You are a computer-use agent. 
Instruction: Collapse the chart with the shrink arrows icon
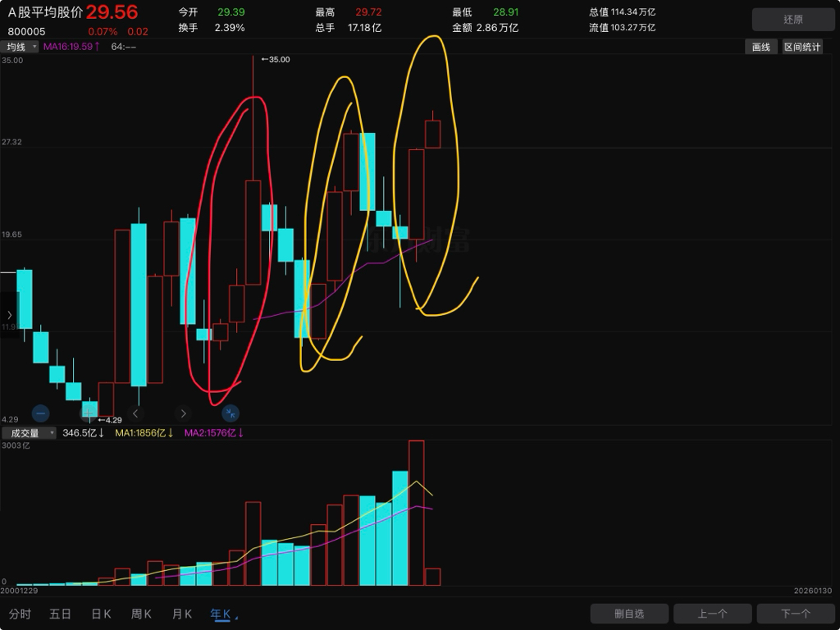tap(231, 413)
